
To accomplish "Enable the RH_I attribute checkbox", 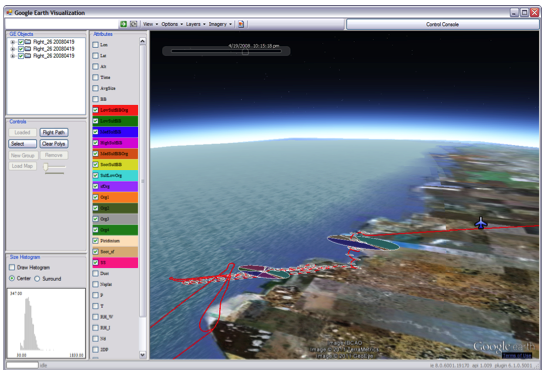I will (x=95, y=328).
